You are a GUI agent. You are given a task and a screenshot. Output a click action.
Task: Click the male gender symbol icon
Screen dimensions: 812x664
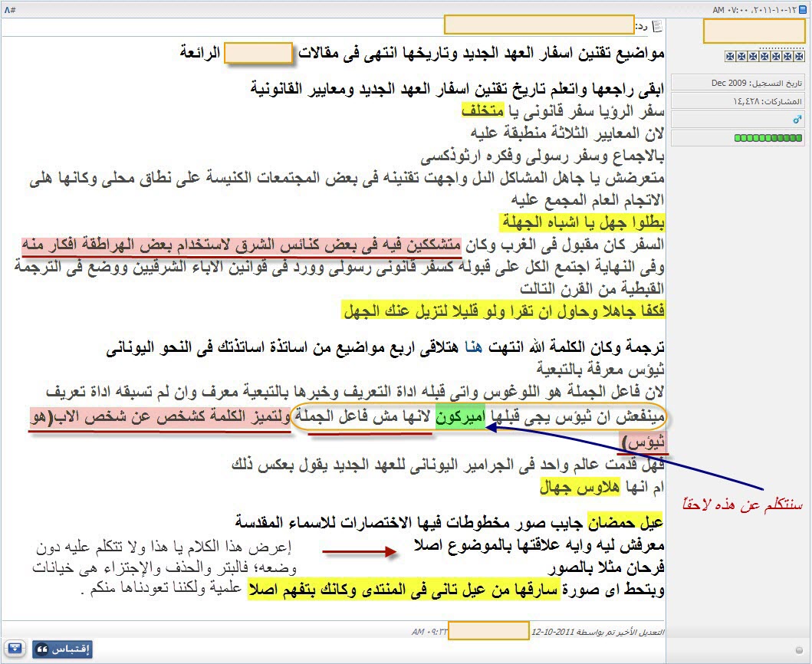pos(797,120)
